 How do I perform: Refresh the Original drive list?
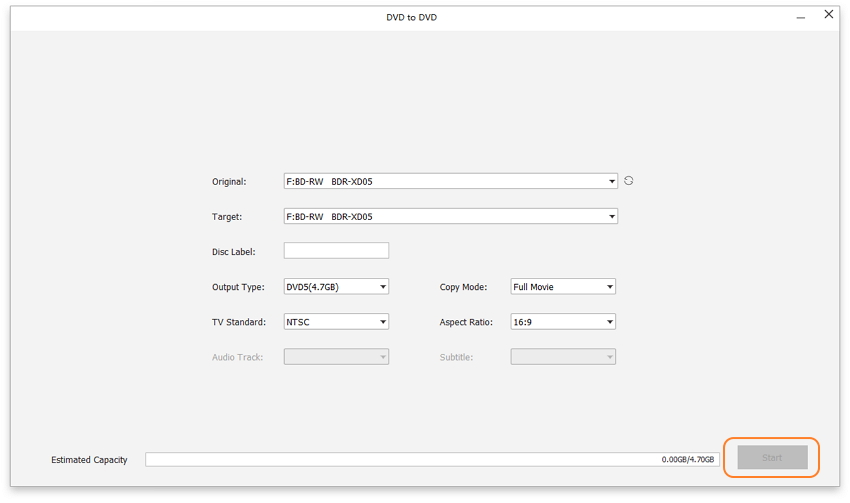628,181
